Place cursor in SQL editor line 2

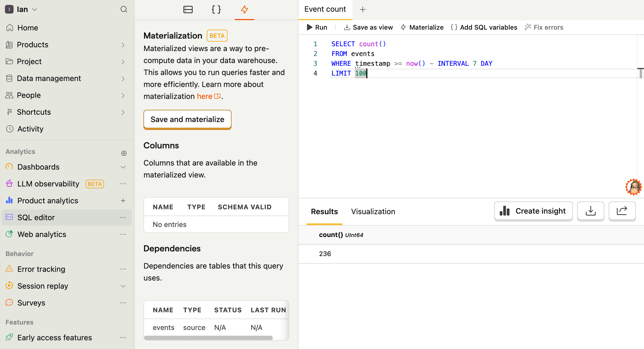point(484,54)
